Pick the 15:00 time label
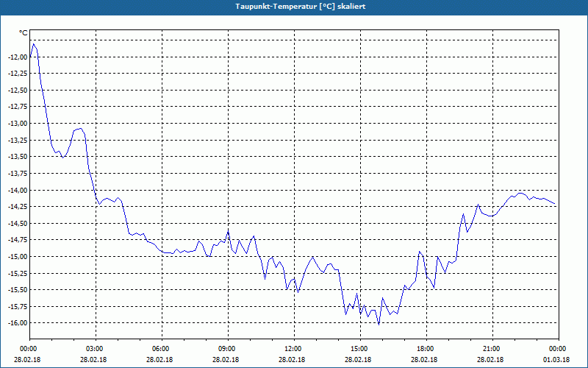The image size is (588, 368). (360, 349)
